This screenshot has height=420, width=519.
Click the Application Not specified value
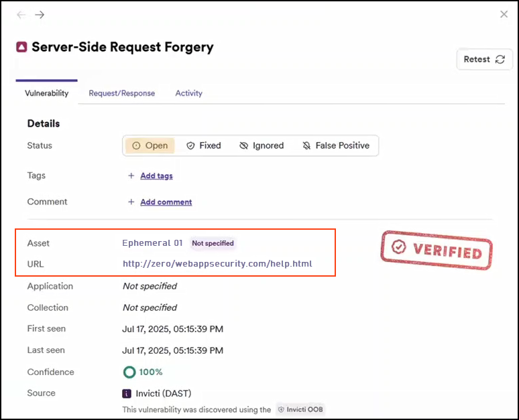[x=150, y=286]
